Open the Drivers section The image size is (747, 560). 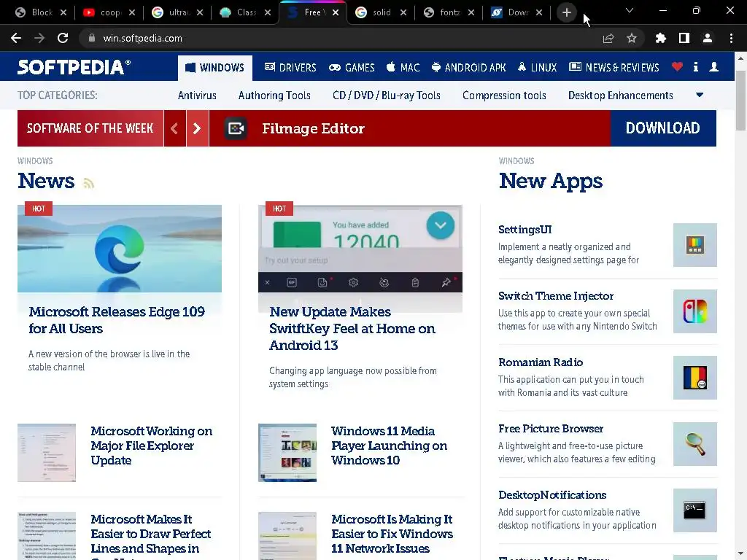(x=290, y=68)
